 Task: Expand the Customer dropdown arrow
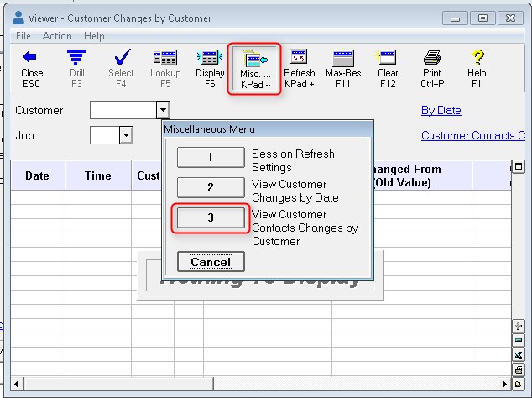(163, 110)
